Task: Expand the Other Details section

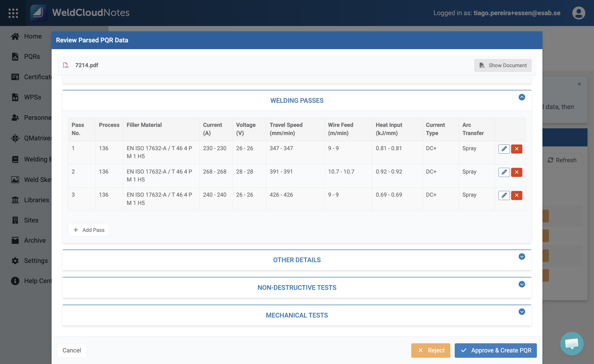Action: pyautogui.click(x=522, y=257)
